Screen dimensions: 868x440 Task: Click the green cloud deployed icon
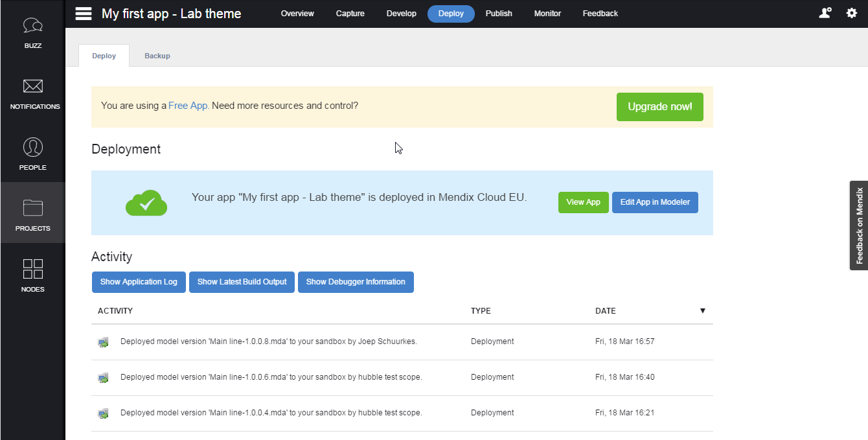point(146,203)
